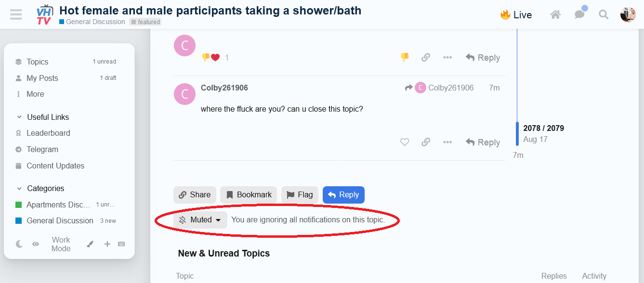Image resolution: width=644 pixels, height=283 pixels.
Task: Toggle the eye visibility icon in sidebar
Action: click(x=36, y=244)
